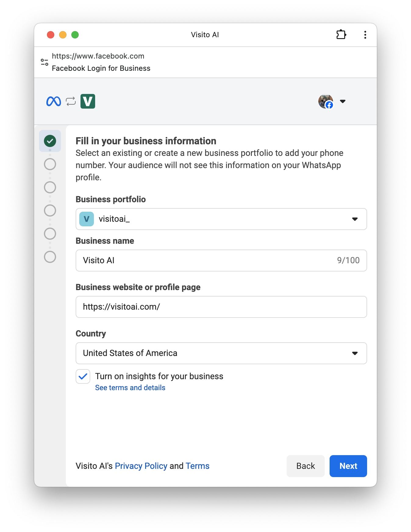Viewport: 411px width, 532px height.
Task: Expand the account switcher arrow
Action: (343, 102)
